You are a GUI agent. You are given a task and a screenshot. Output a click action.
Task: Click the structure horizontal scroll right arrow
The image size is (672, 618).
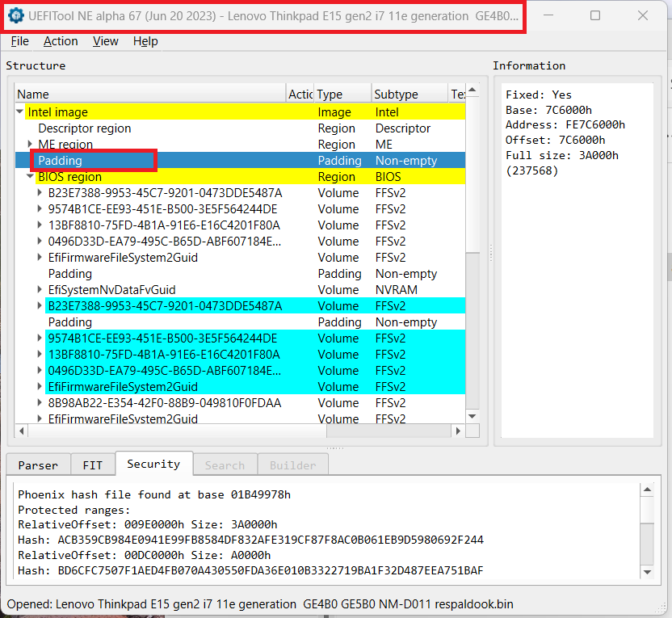[x=458, y=431]
